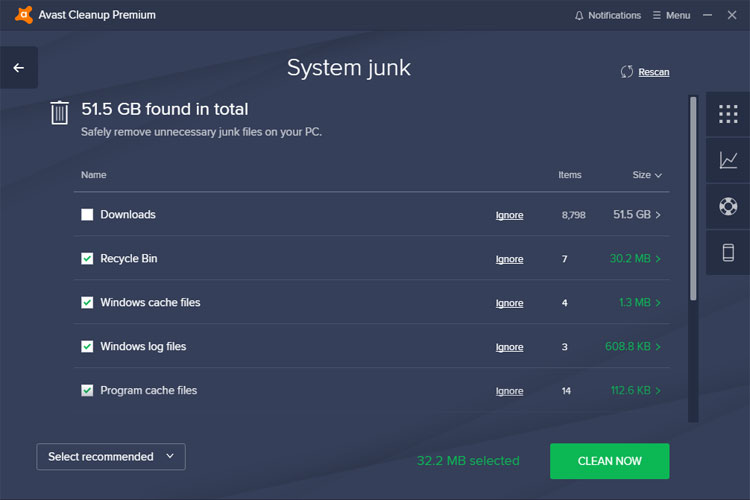Image resolution: width=750 pixels, height=500 pixels.
Task: Uncheck Windows log files checkbox
Action: coord(87,346)
